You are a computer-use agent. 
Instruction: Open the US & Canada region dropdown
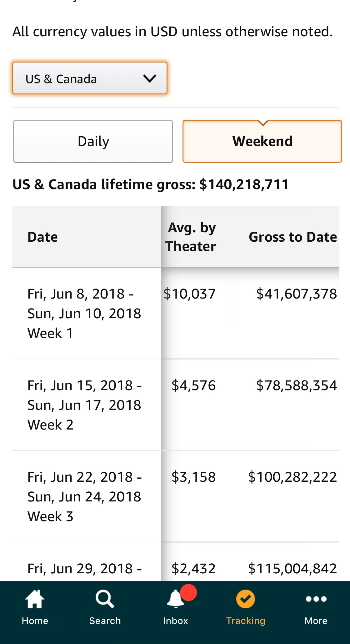tap(90, 78)
